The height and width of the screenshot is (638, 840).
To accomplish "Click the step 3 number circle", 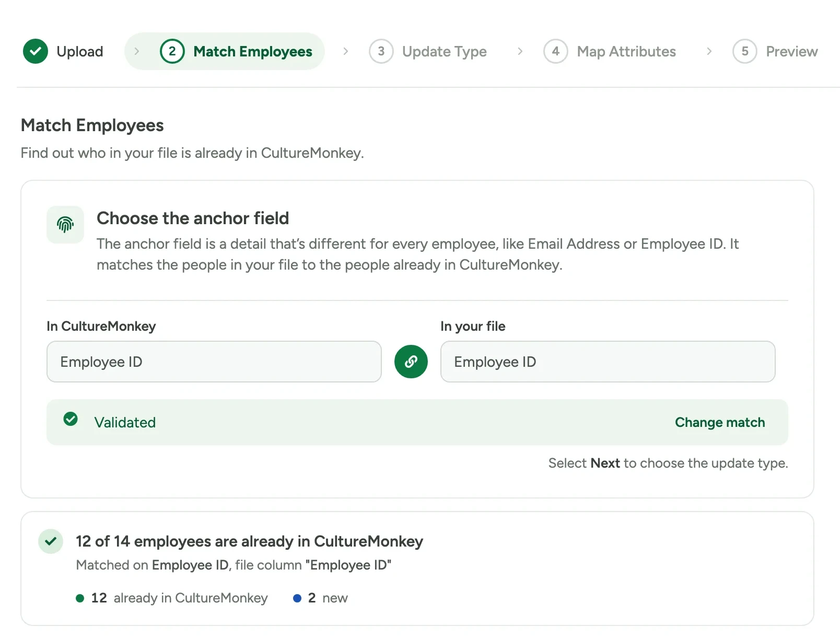I will click(381, 51).
